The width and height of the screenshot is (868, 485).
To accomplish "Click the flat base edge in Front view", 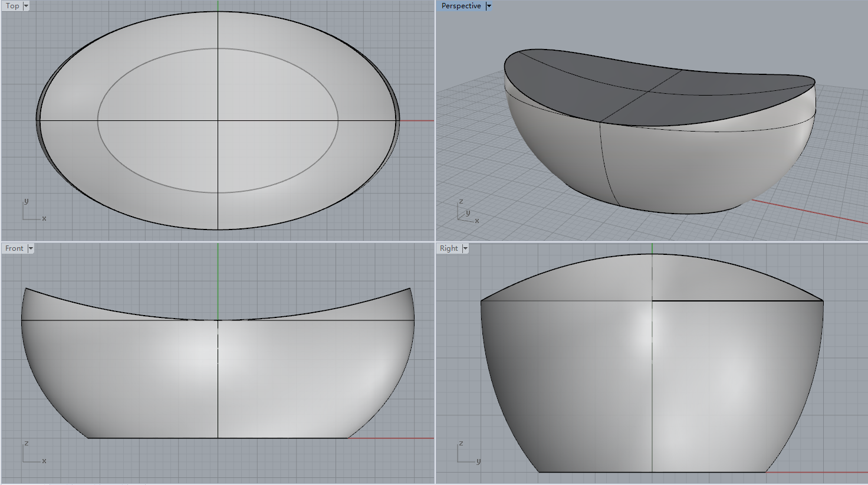I will (x=153, y=438).
